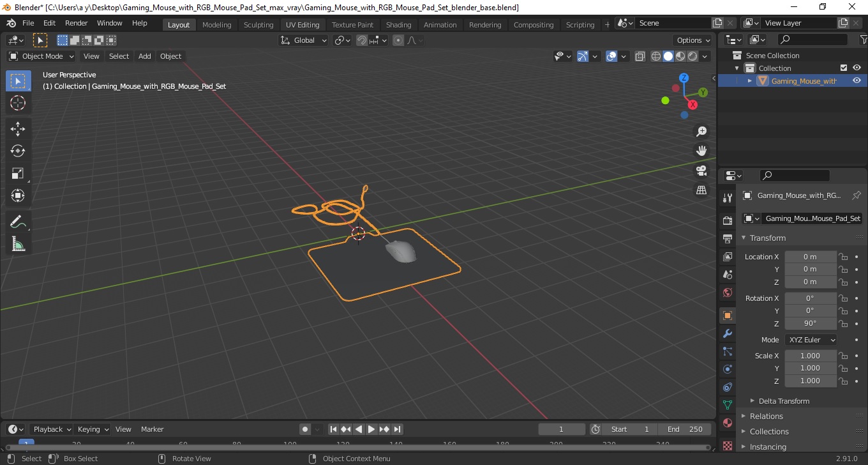Switch to the Modeling workspace tab
This screenshot has width=868, height=465.
(216, 24)
